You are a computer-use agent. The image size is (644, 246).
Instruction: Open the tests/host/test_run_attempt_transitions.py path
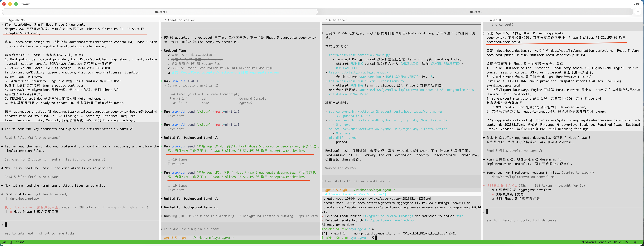pyautogui.click(x=366, y=81)
